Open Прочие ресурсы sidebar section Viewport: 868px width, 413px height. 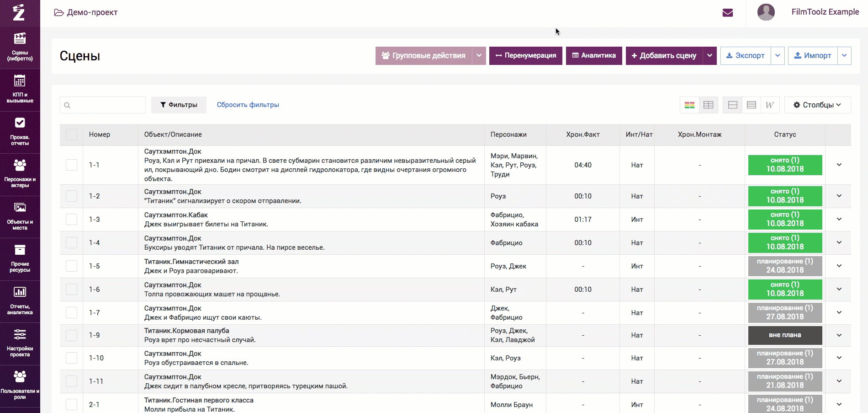tap(20, 259)
